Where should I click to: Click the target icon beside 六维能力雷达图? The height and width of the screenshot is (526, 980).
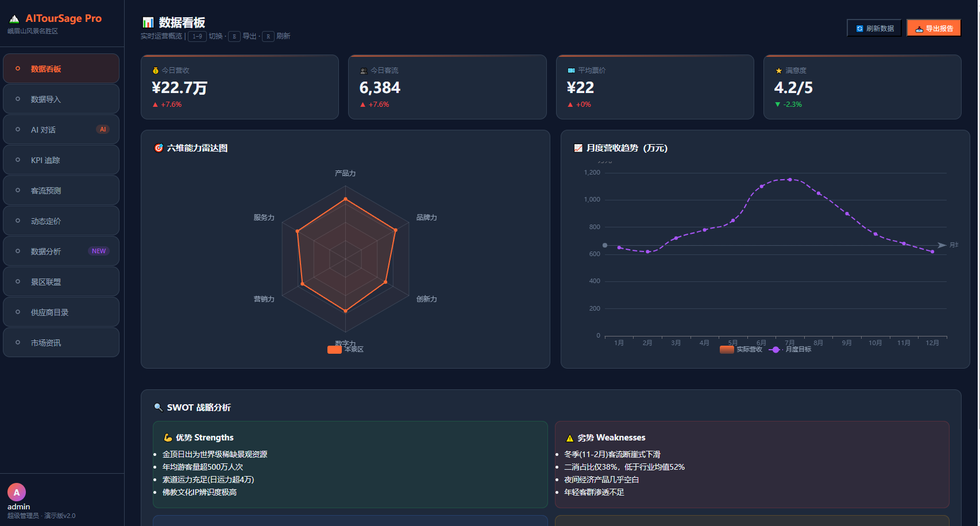tap(159, 148)
